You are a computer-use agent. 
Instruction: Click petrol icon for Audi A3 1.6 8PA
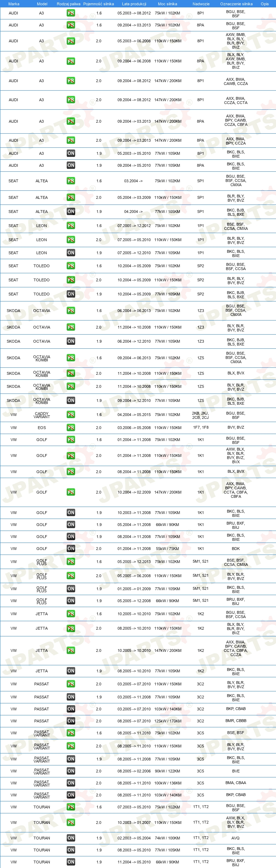pos(71,25)
